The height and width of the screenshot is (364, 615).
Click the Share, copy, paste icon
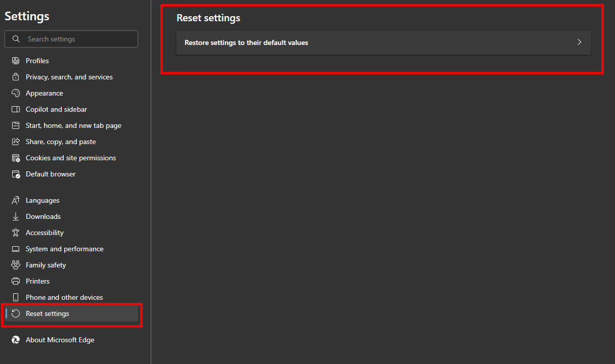[x=16, y=142]
